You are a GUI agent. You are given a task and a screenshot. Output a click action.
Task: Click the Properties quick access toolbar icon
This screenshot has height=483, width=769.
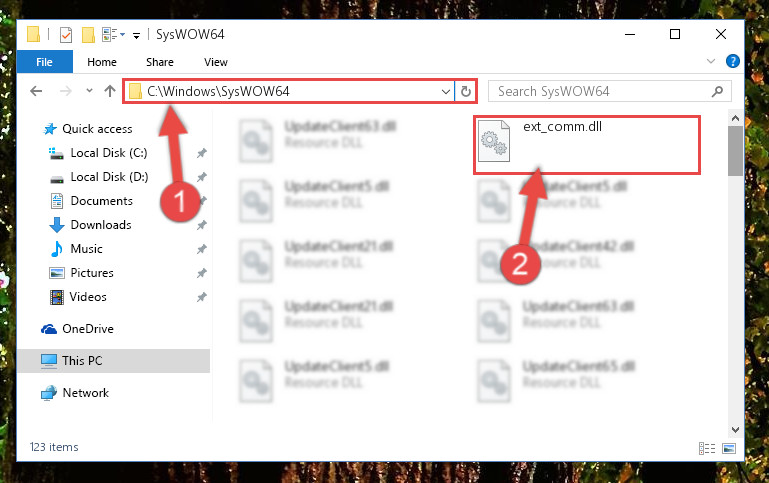(66, 35)
